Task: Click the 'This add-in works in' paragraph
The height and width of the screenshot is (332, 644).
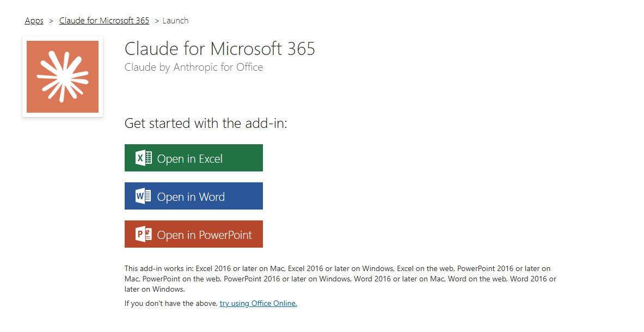Action: coord(340,279)
